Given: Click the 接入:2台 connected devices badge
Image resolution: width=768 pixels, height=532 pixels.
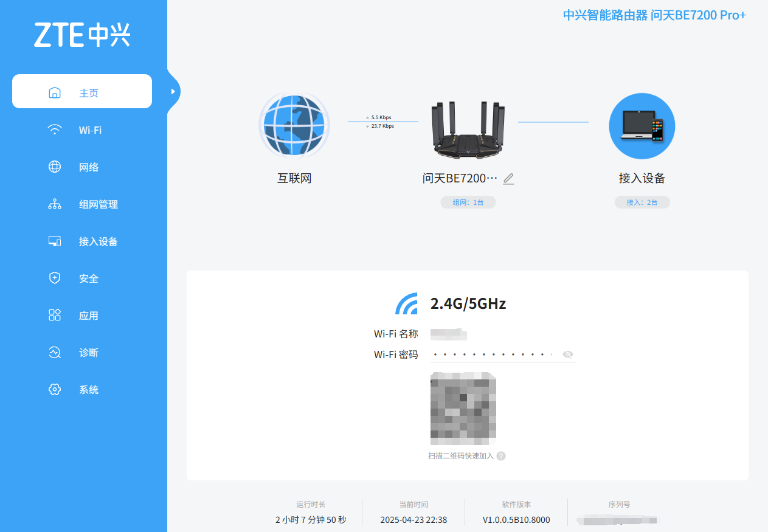Looking at the screenshot, I should coord(642,202).
